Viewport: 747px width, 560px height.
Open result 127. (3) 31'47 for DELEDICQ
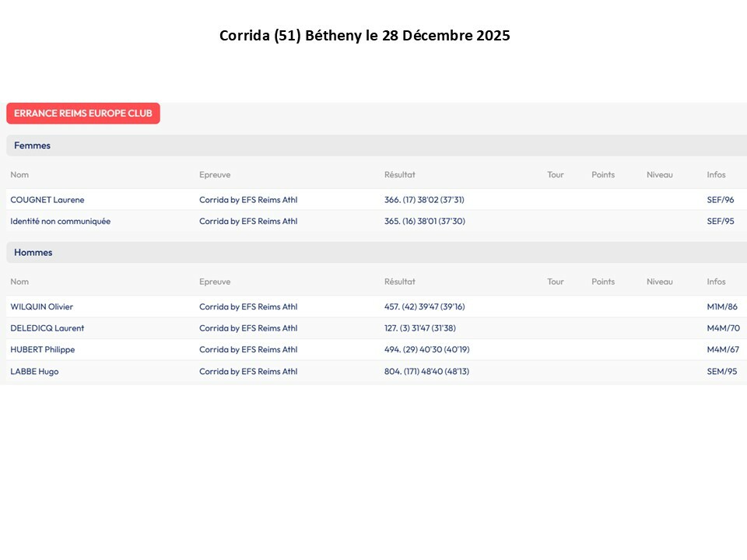(420, 328)
